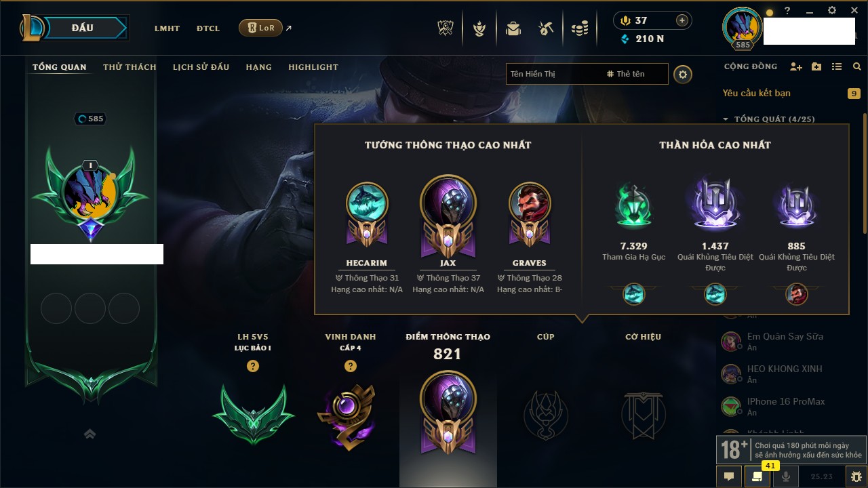
Task: Open the Collection backpack icon
Action: click(513, 28)
